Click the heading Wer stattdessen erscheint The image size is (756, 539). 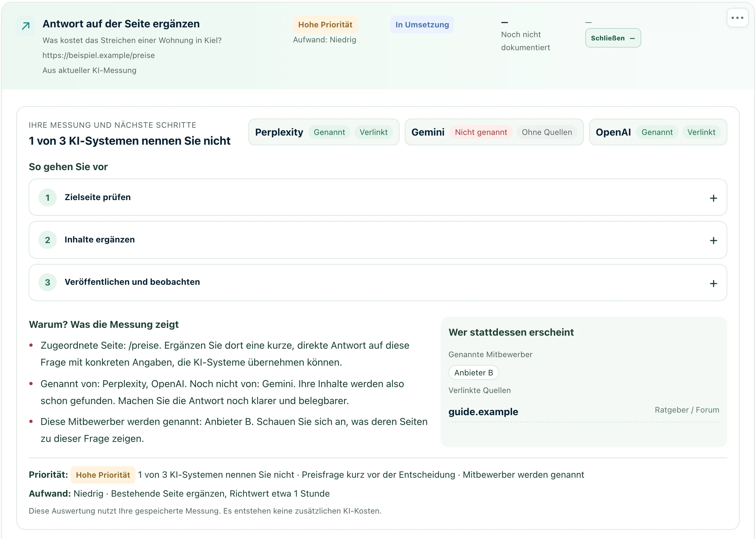pos(511,332)
